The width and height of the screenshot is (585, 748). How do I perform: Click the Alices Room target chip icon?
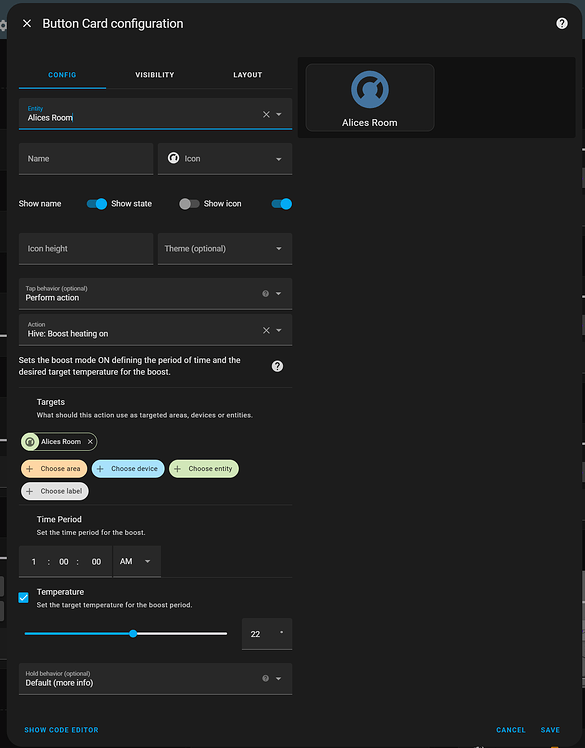(x=30, y=442)
